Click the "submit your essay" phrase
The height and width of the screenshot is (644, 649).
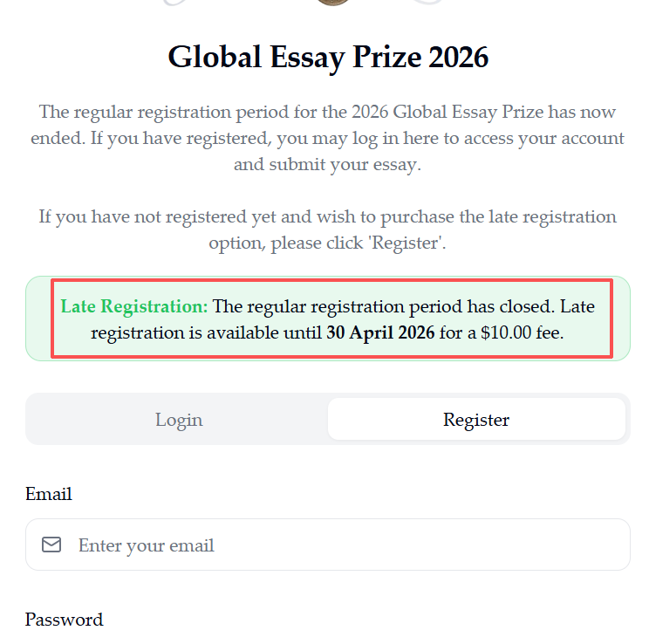[344, 164]
